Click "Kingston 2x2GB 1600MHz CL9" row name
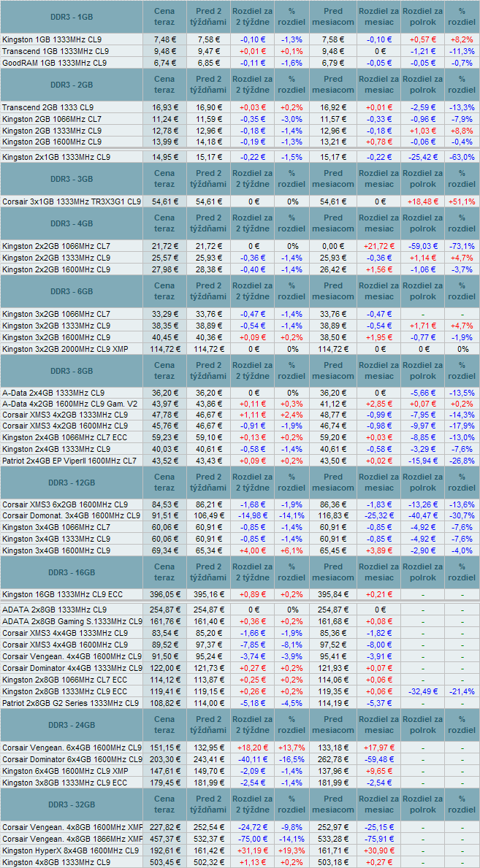 [56, 269]
